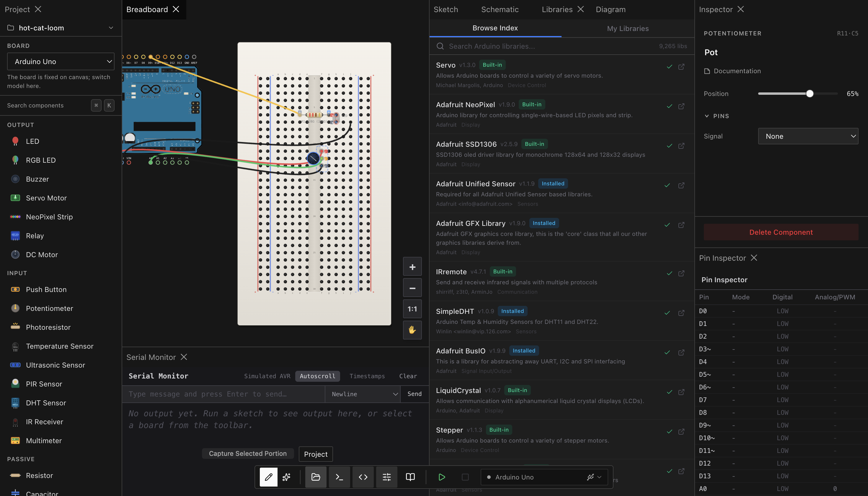This screenshot has width=868, height=496.
Task: Switch to the My Libraries tab
Action: click(627, 29)
